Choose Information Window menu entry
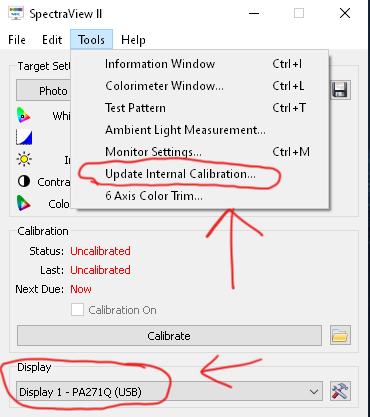 pyautogui.click(x=200, y=64)
